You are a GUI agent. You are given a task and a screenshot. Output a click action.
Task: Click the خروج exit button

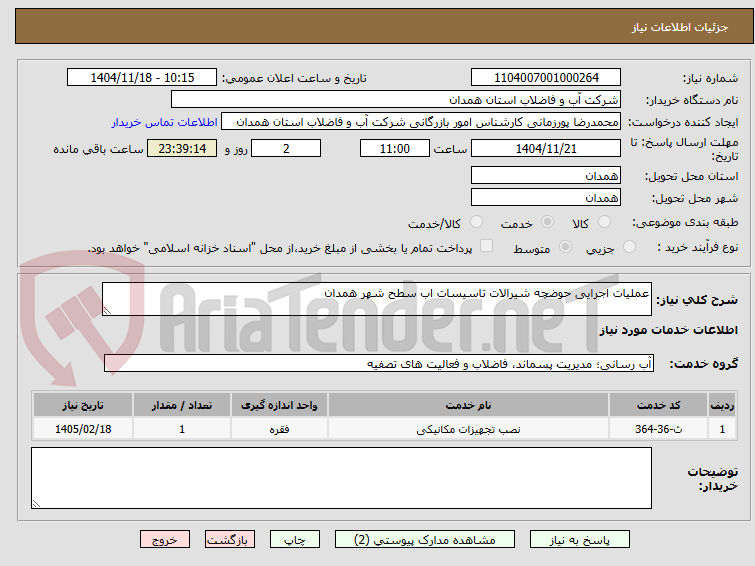tap(165, 540)
